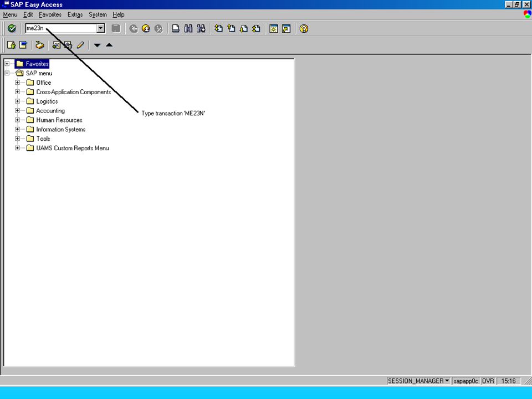Restore down the SAP Easy Access window
This screenshot has height=399, width=532.
pos(517,4)
